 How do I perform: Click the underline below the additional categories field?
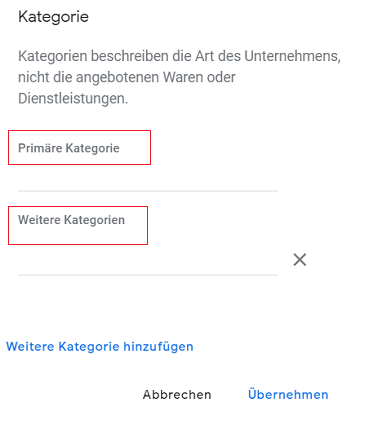pyautogui.click(x=148, y=275)
